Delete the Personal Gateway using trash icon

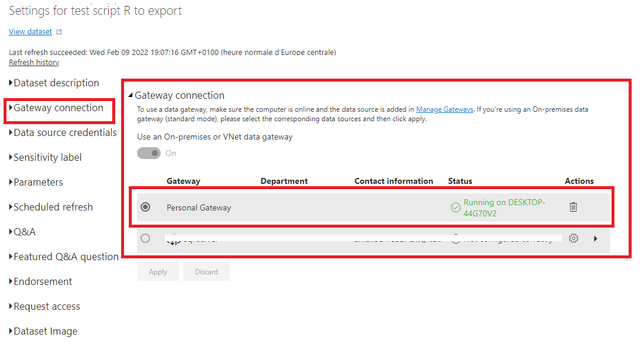tap(573, 206)
